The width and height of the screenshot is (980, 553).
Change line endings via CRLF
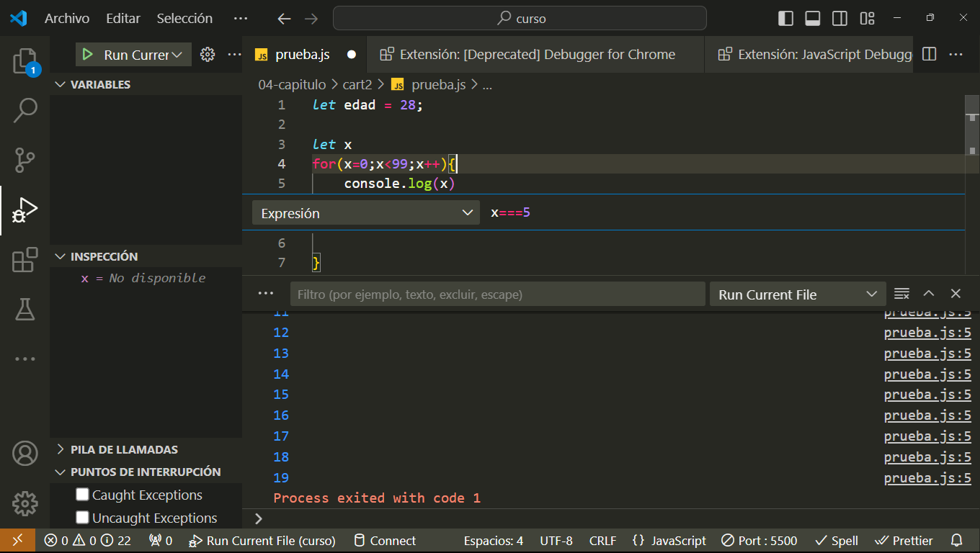pyautogui.click(x=602, y=541)
